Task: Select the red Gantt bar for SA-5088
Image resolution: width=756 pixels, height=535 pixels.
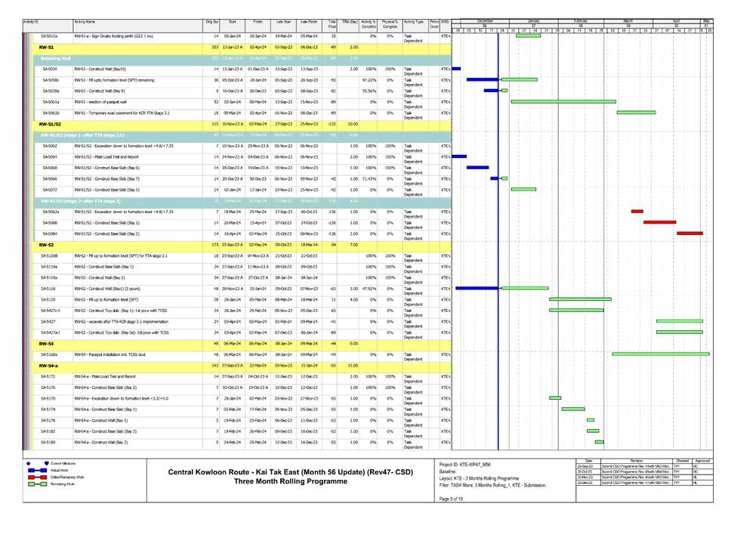Action: (659, 222)
